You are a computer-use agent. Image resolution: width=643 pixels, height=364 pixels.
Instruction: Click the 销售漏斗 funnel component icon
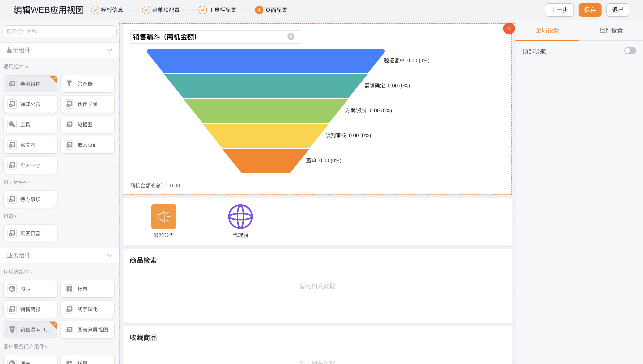tap(12, 330)
